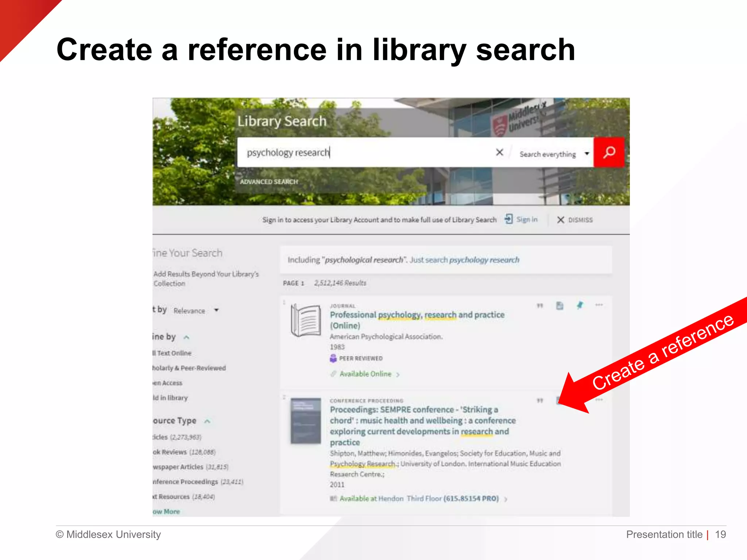The width and height of the screenshot is (747, 560).
Task: Click Add Results Beyond Your Library's Collection
Action: [x=206, y=279]
